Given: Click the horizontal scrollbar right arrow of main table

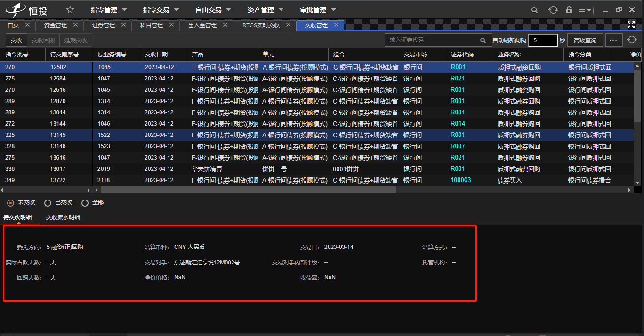Looking at the screenshot, I should [629, 190].
